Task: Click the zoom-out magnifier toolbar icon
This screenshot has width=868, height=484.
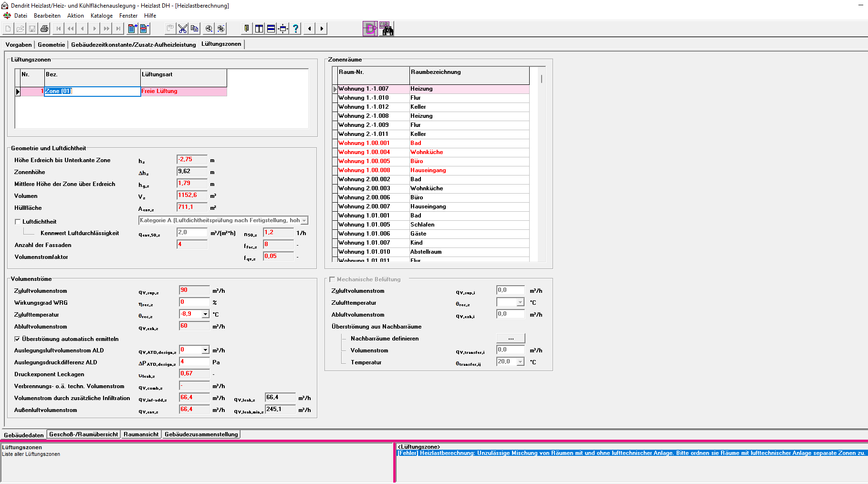Action: (221, 29)
